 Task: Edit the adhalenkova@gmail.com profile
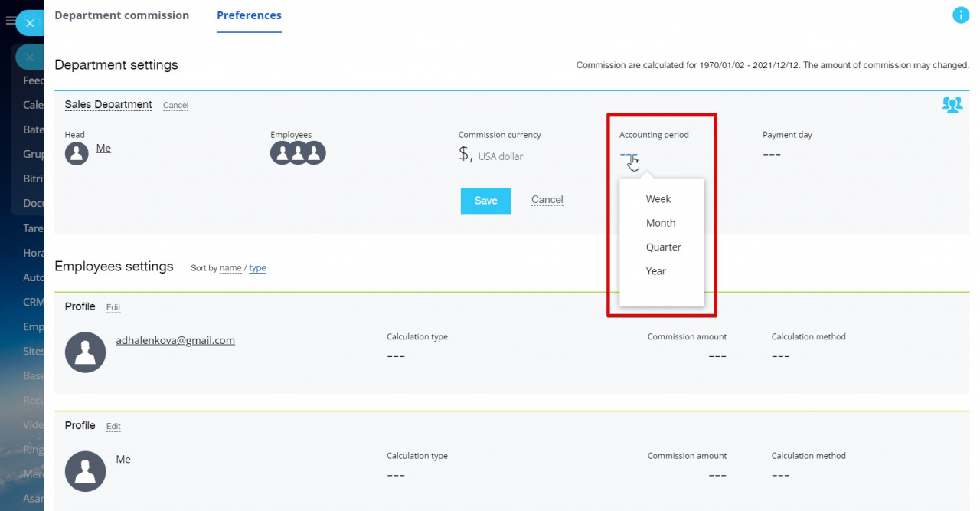click(x=113, y=308)
